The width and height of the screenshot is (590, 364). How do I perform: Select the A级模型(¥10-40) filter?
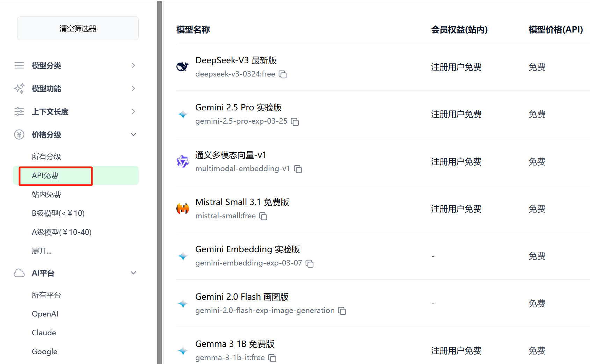61,232
